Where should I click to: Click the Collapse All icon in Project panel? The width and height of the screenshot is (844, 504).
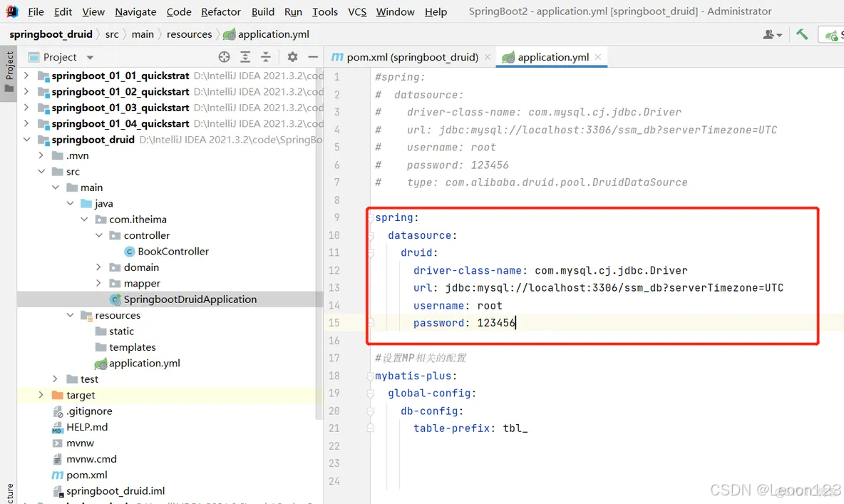click(x=266, y=57)
